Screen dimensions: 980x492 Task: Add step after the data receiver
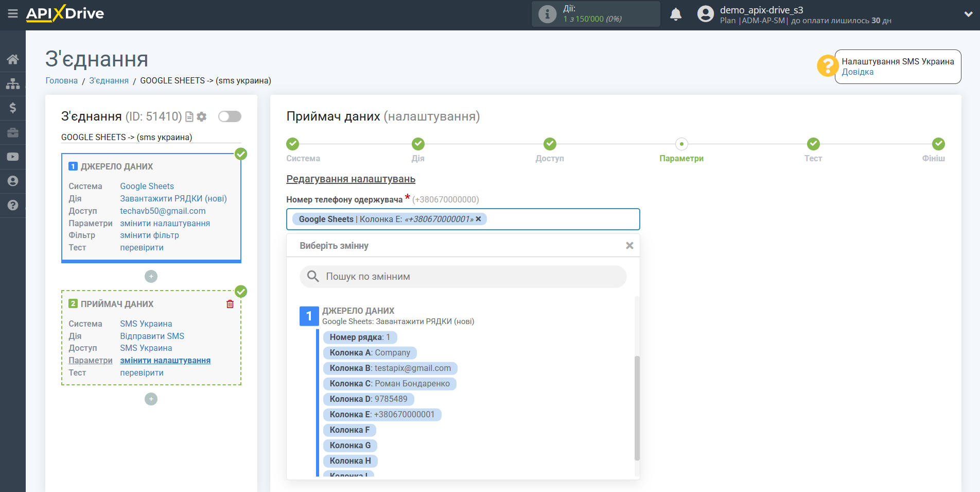point(151,399)
